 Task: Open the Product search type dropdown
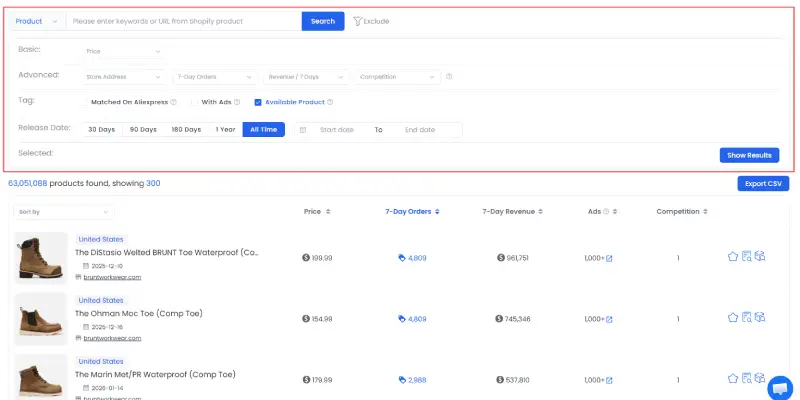36,21
